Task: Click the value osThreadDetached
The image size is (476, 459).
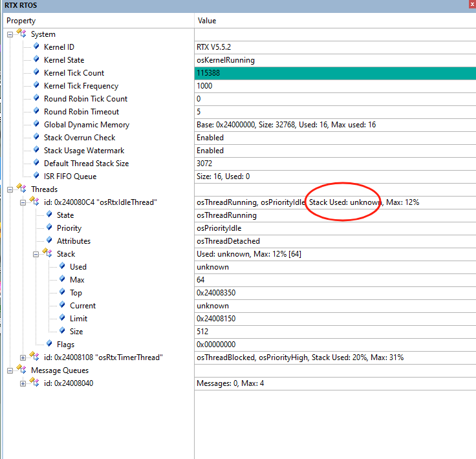Action: pos(228,241)
